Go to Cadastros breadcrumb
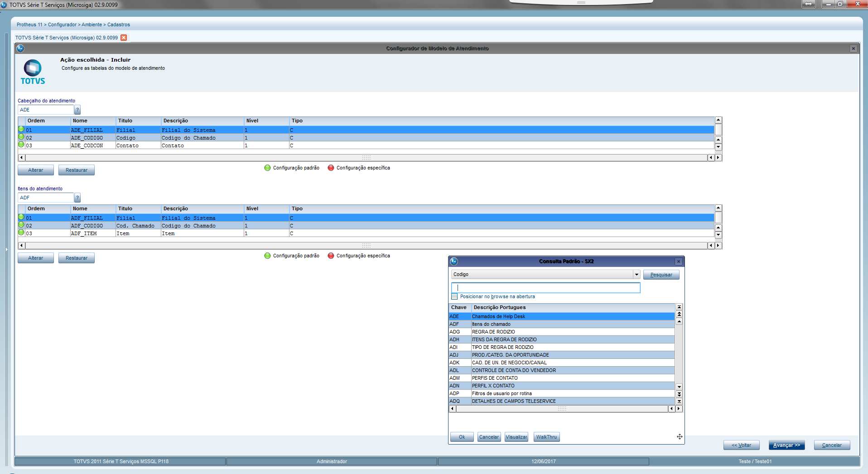868x474 pixels. (119, 24)
